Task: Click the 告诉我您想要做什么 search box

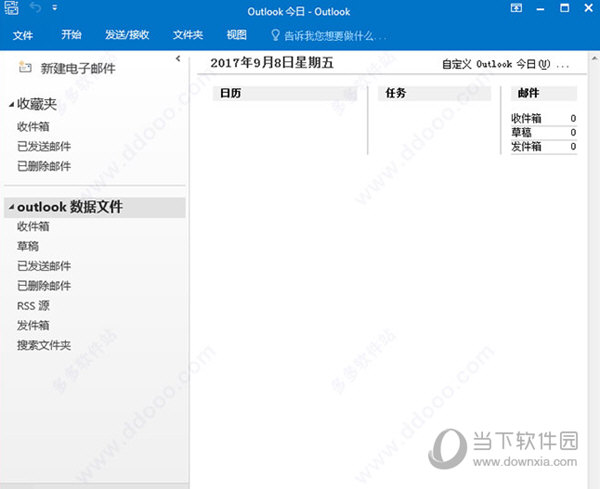Action: (335, 36)
